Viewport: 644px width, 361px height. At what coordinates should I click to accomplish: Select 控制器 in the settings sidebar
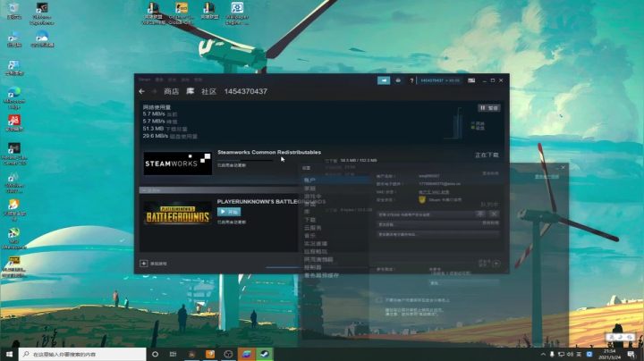point(312,267)
